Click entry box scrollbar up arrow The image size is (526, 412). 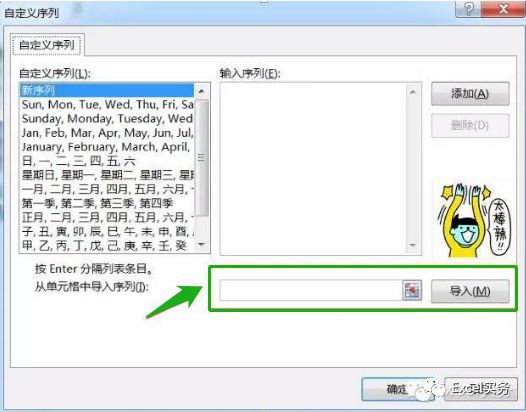[x=412, y=92]
